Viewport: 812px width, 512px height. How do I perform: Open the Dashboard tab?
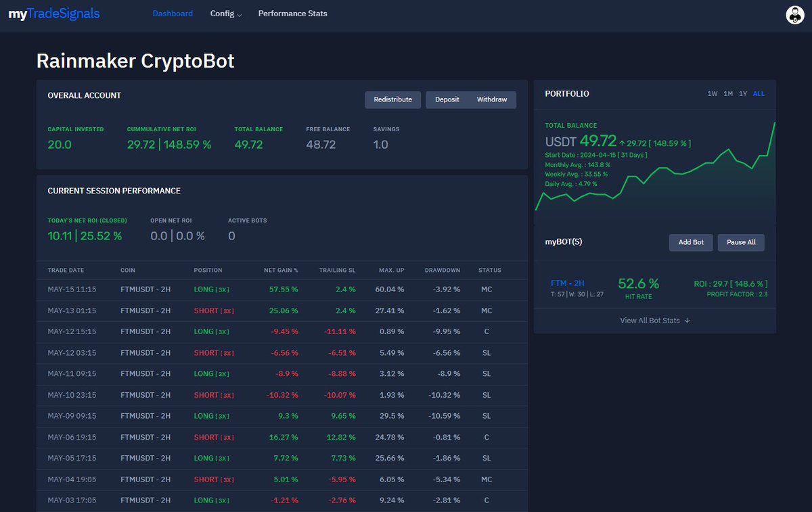pos(173,14)
